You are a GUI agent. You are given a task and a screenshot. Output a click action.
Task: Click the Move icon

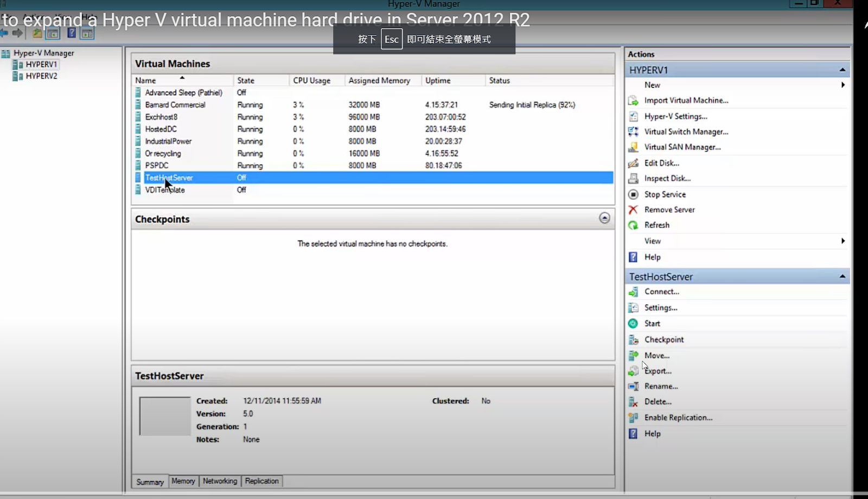tap(633, 356)
